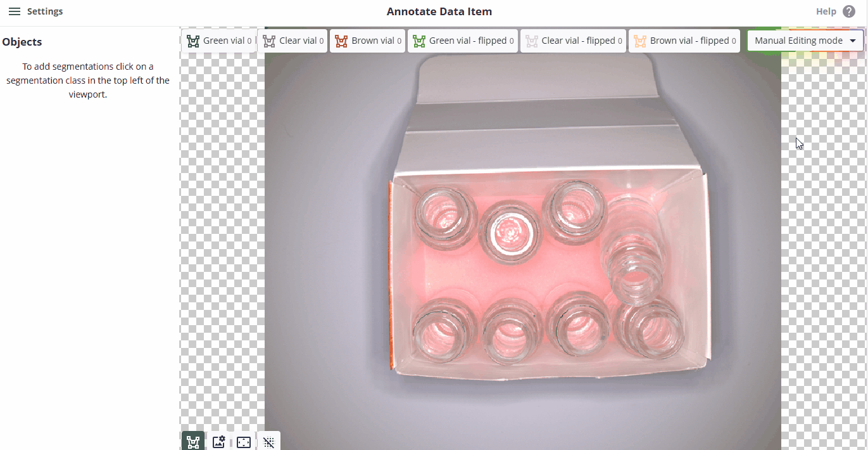Open the hamburger menu next to Settings
This screenshot has height=450, width=868.
[14, 11]
